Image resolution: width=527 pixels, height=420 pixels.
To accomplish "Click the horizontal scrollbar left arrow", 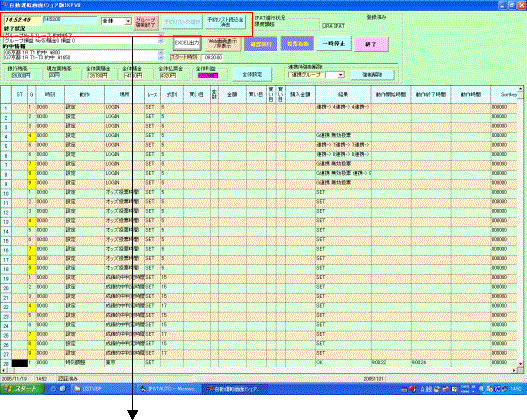I will (x=3, y=370).
